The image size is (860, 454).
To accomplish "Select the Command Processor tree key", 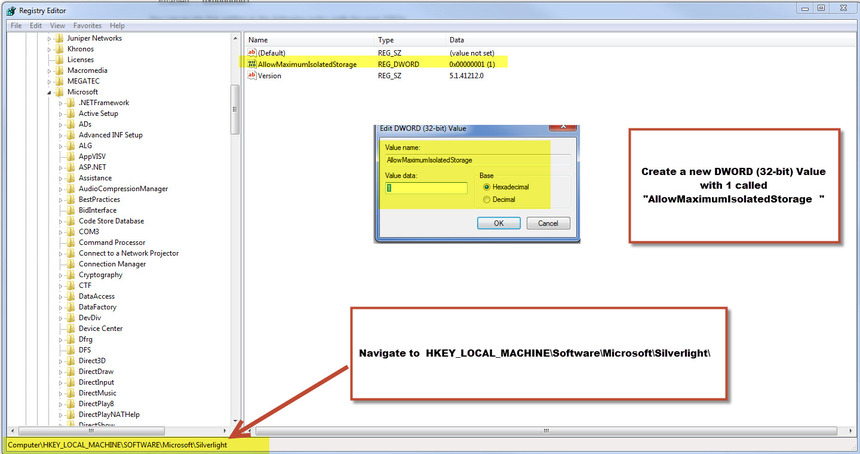I will [112, 242].
